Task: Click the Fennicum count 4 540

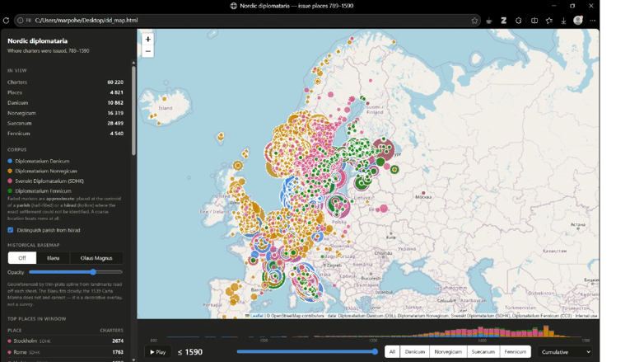Action: (x=117, y=134)
